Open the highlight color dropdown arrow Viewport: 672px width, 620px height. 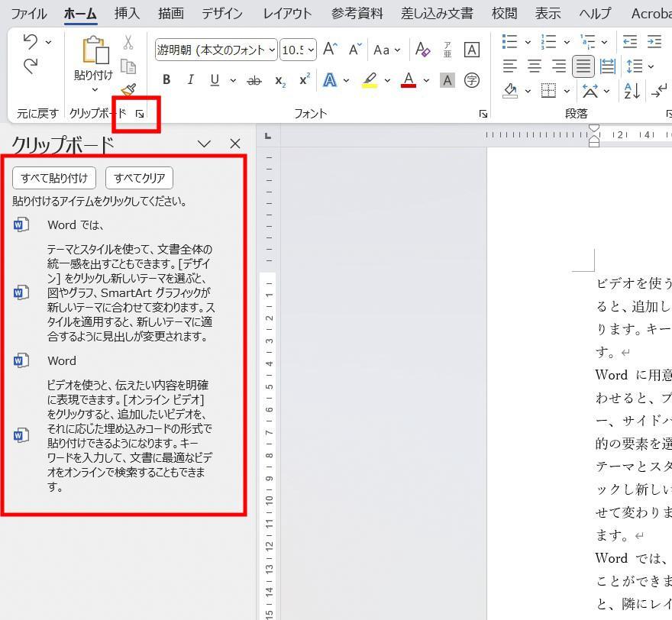(387, 80)
